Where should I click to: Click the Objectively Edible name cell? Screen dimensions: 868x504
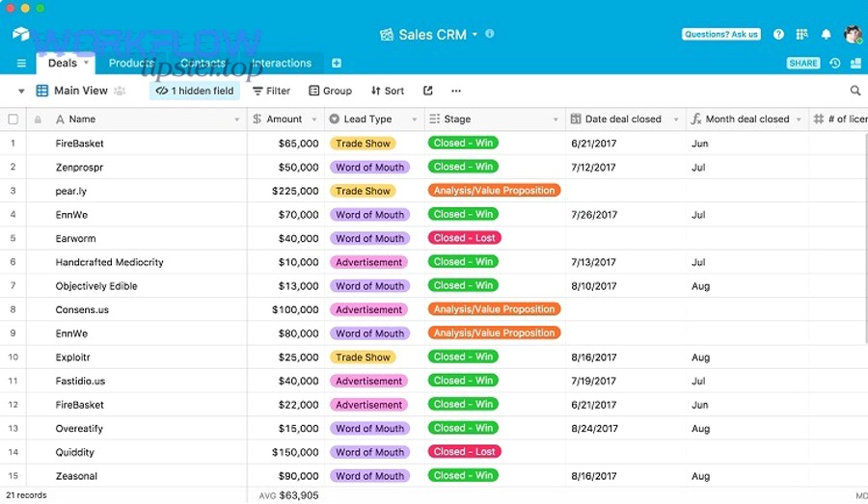pos(136,286)
